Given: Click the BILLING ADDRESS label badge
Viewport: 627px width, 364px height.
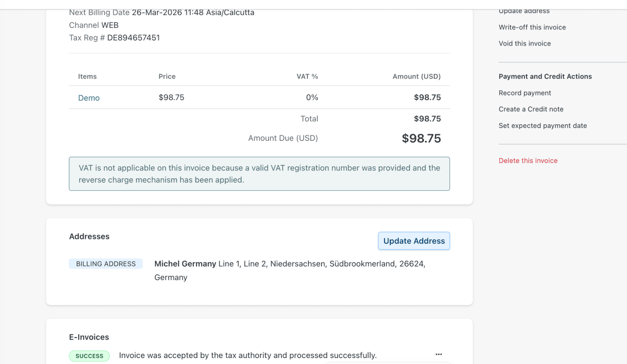Looking at the screenshot, I should point(106,264).
